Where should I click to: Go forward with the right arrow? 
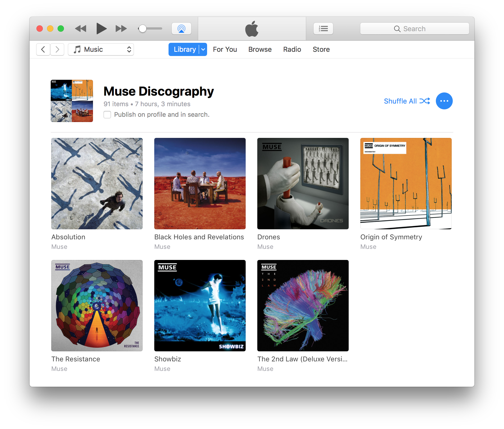click(57, 49)
